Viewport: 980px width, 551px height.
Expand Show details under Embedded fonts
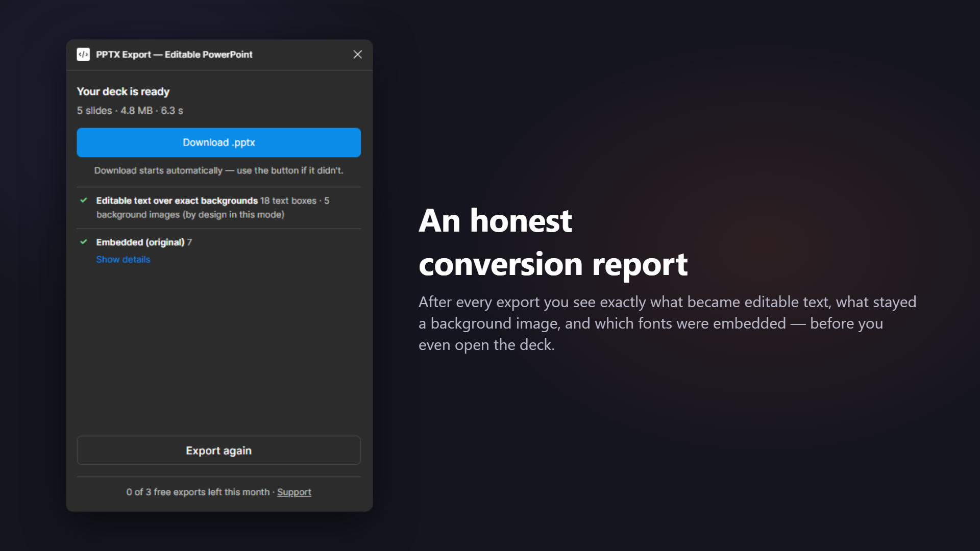point(123,260)
